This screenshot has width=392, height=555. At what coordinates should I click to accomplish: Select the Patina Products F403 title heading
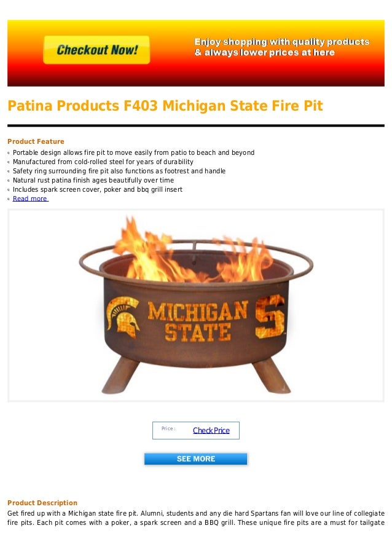165,106
